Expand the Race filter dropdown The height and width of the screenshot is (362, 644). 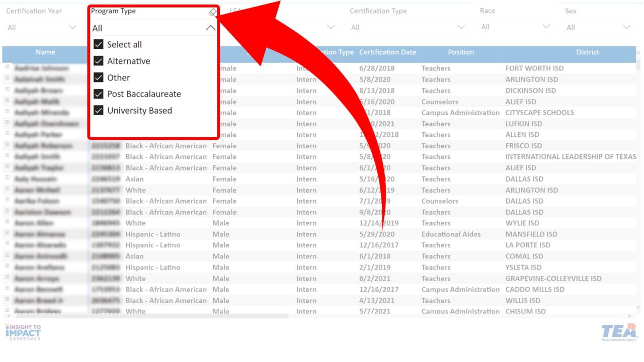click(x=515, y=27)
